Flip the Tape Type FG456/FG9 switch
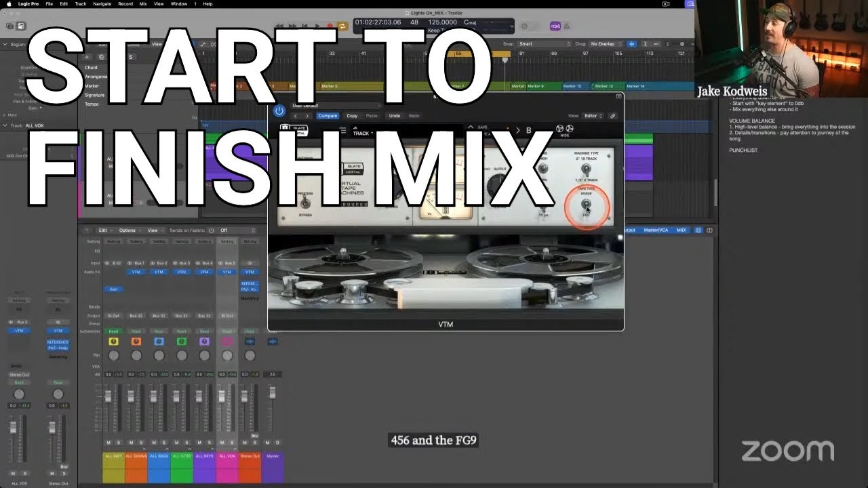 [587, 205]
